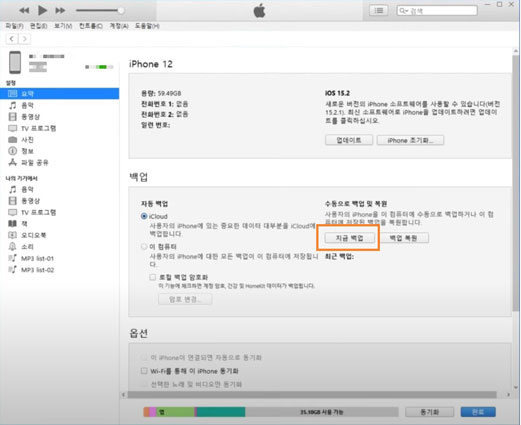The height and width of the screenshot is (425, 521).
Task: Select 요약 summary in sidebar
Action: click(59, 94)
